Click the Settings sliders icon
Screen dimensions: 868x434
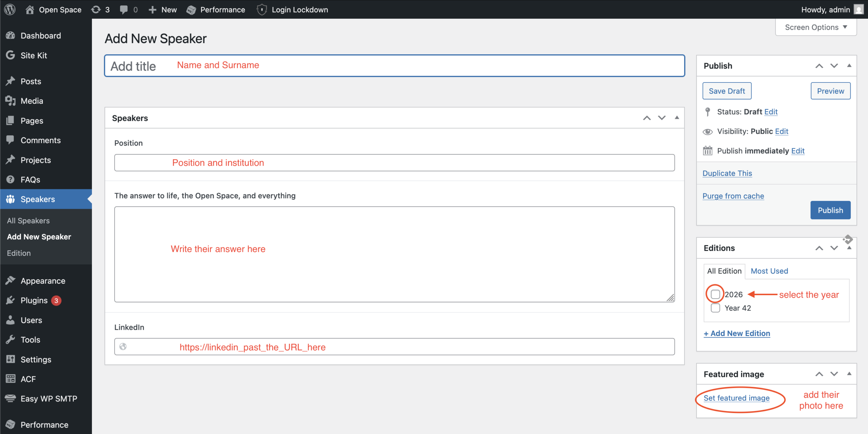point(11,359)
